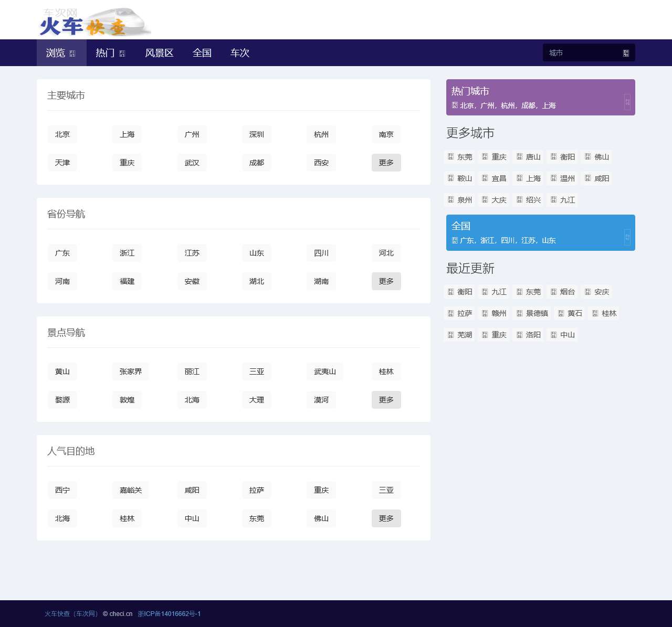Switch to the 车次 navigation item
Screen dimensions: 672x627
[239, 53]
